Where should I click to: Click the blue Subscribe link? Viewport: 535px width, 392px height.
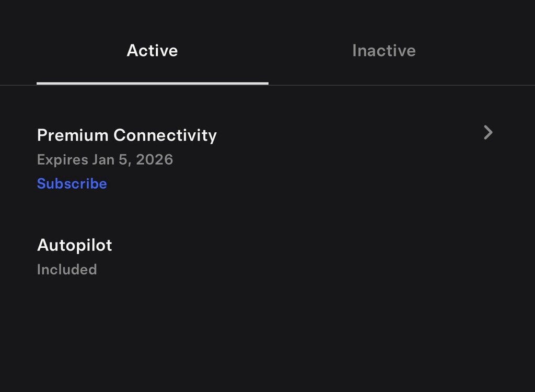pos(72,183)
